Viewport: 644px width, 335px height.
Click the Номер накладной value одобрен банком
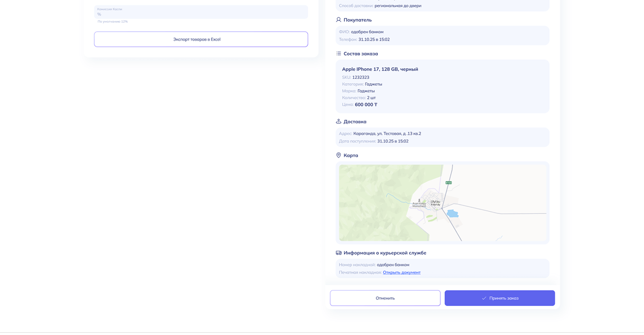coord(393,265)
